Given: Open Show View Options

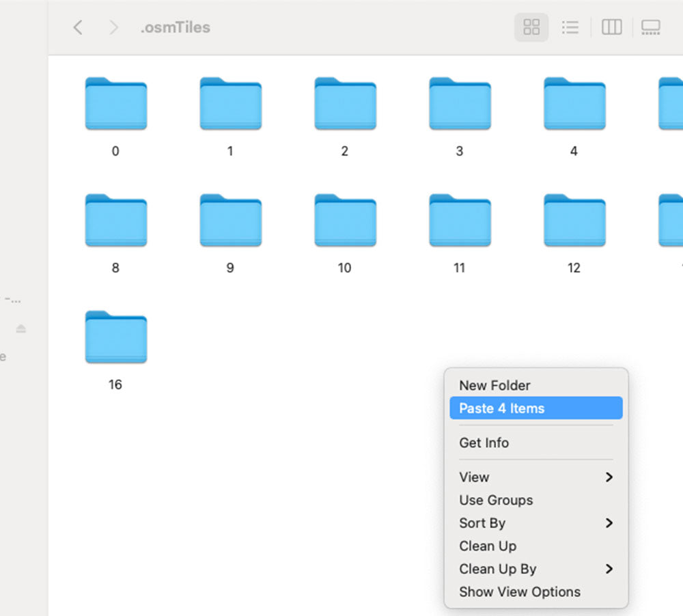Looking at the screenshot, I should point(519,591).
